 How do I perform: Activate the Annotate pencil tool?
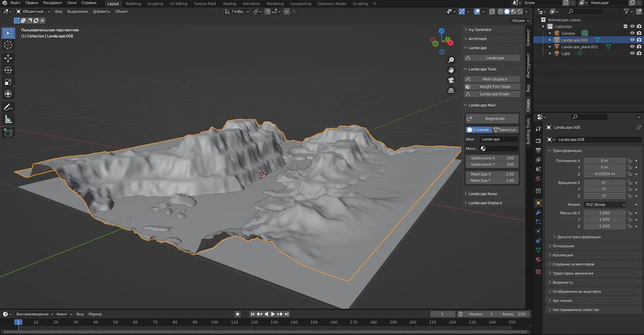tap(8, 107)
